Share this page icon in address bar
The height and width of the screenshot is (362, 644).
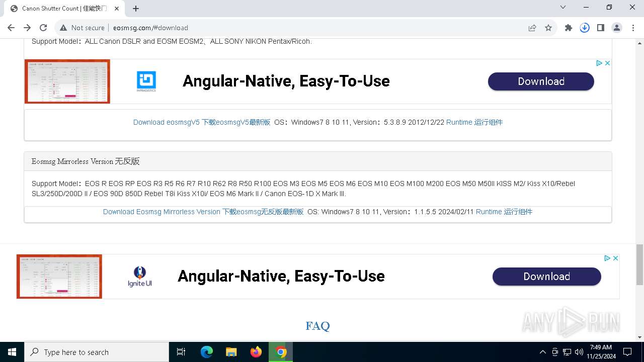(532, 28)
